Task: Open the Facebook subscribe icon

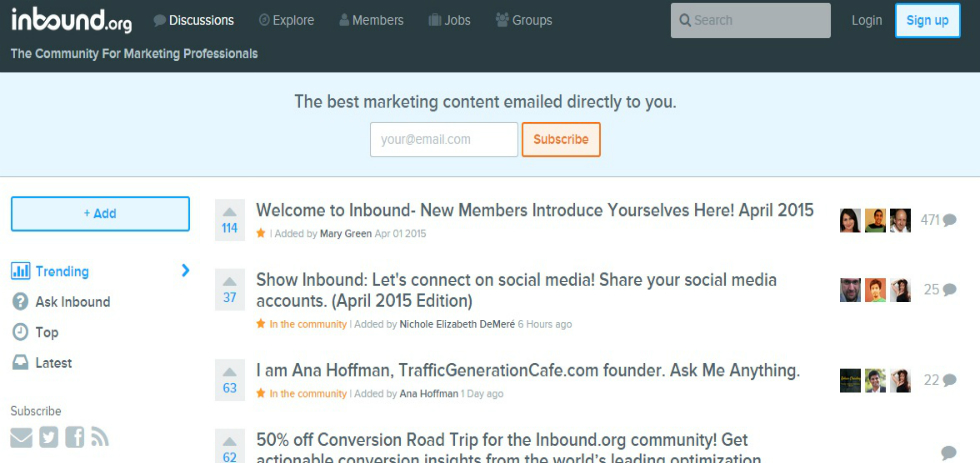Action: tap(74, 437)
